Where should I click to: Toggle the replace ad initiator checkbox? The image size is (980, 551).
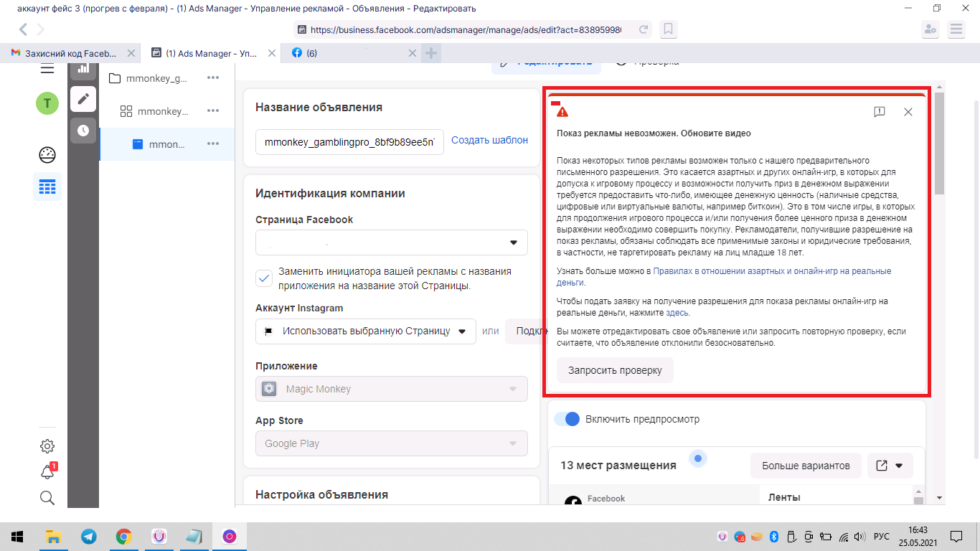coord(264,278)
